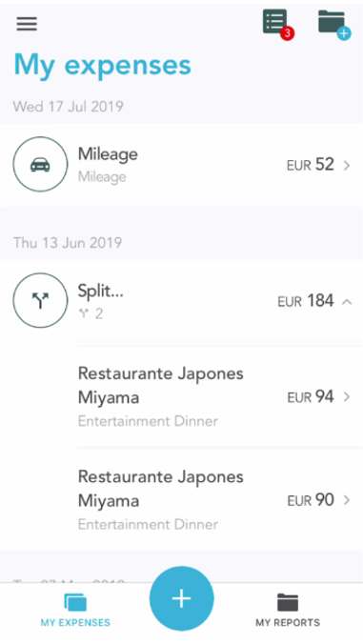Viewport: 363px width, 644px height.
Task: Open Mileage EUR 52 detail chevron
Action: [x=347, y=166]
